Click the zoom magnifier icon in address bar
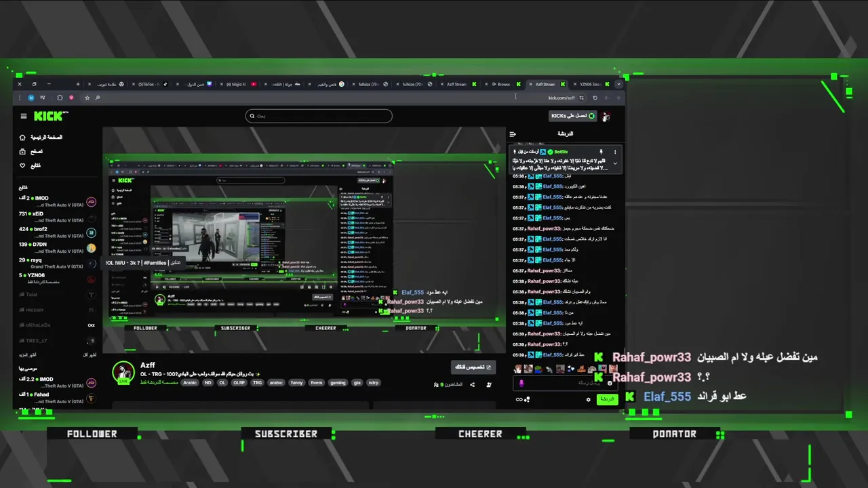This screenshot has width=868, height=488. [x=98, y=98]
